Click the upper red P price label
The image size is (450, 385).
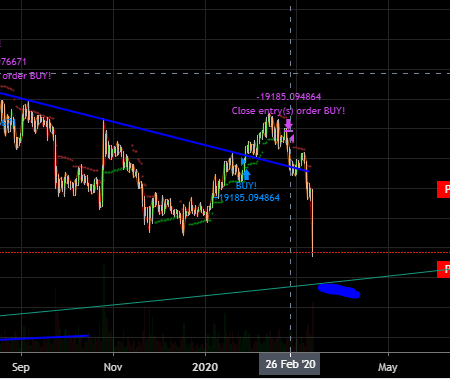pyautogui.click(x=444, y=189)
